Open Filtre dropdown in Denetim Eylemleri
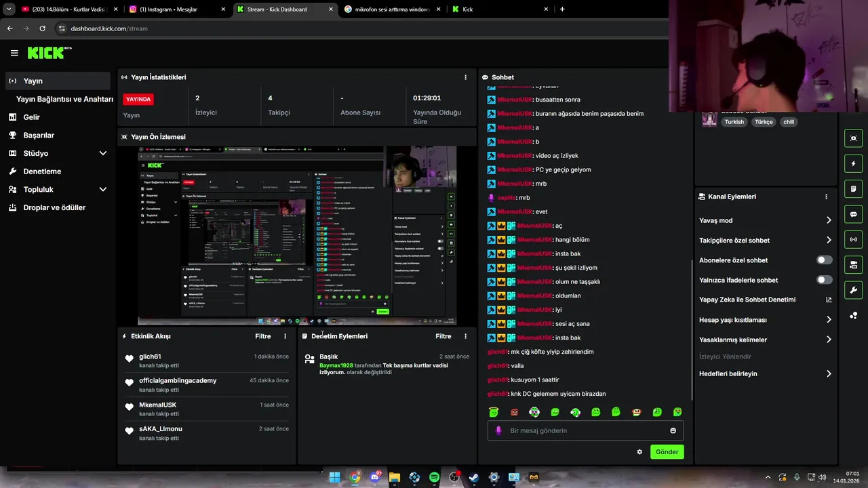This screenshot has height=488, width=868. pos(443,336)
